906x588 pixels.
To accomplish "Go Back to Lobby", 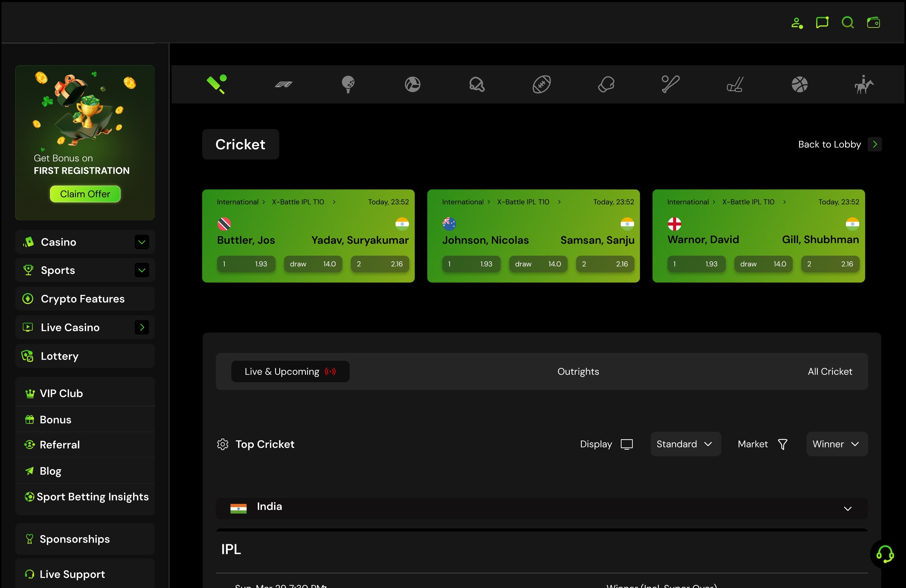I will coord(840,144).
